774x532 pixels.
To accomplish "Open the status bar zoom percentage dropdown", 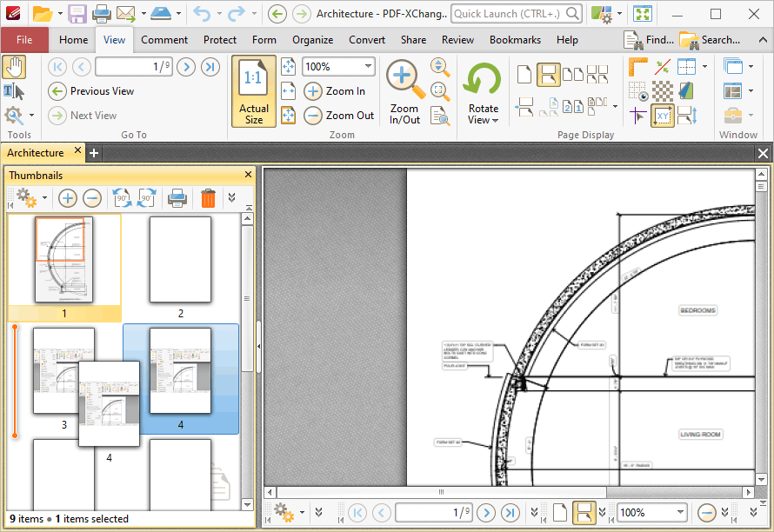I will pyautogui.click(x=681, y=513).
